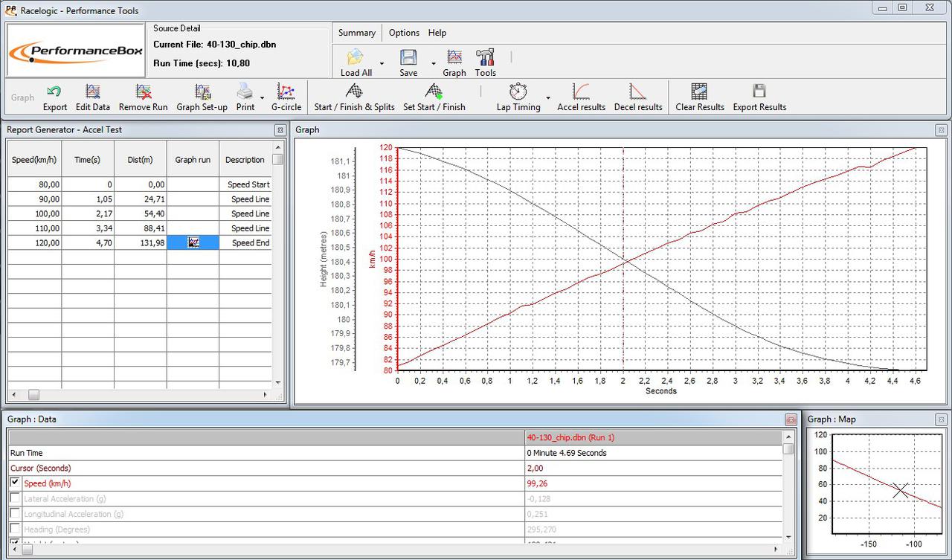Click the Graph : Data horizontal scrollbar
This screenshot has height=560, width=952.
pyautogui.click(x=395, y=550)
